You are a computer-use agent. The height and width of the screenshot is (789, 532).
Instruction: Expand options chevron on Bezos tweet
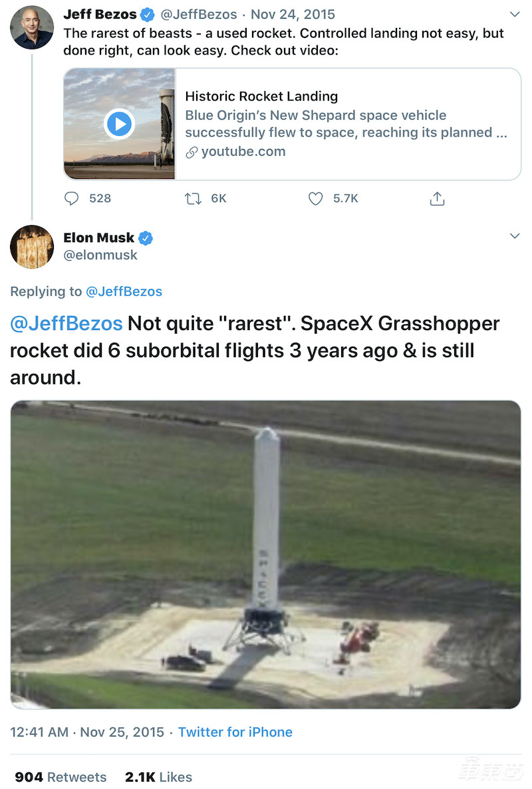click(514, 14)
